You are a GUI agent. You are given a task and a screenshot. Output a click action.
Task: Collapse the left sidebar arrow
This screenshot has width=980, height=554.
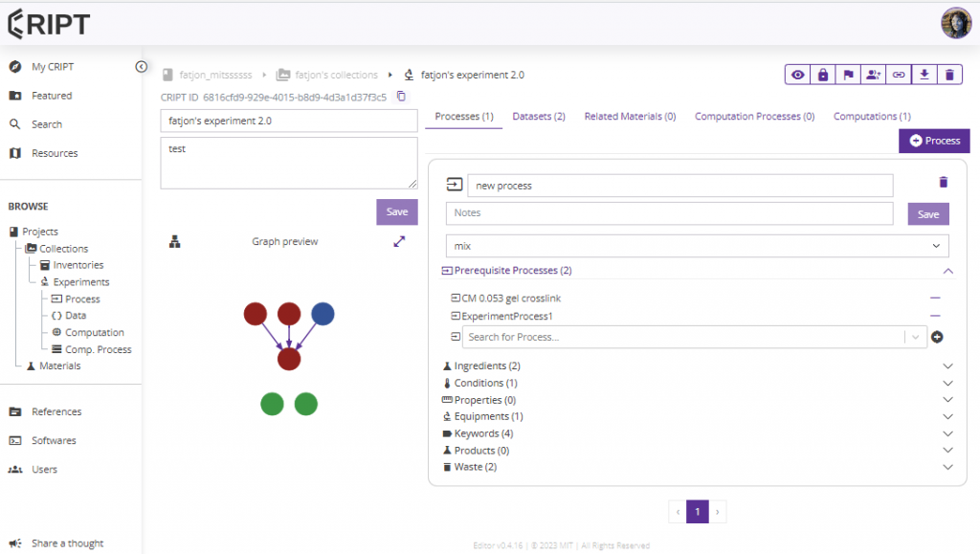(x=142, y=67)
